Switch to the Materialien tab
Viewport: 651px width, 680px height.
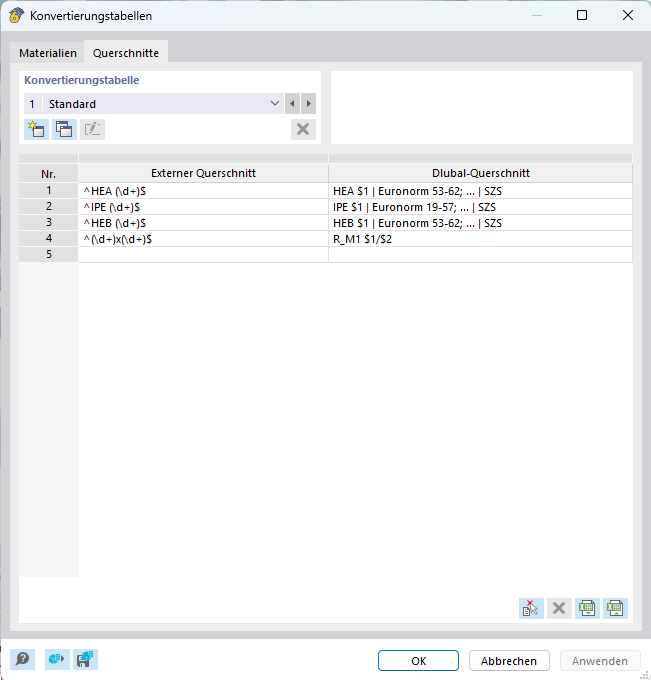click(48, 53)
